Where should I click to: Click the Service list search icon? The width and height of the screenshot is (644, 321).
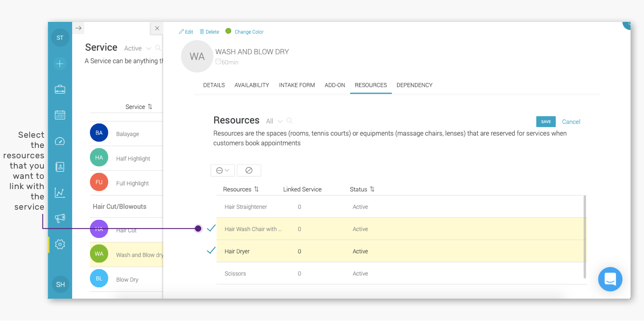pyautogui.click(x=158, y=48)
